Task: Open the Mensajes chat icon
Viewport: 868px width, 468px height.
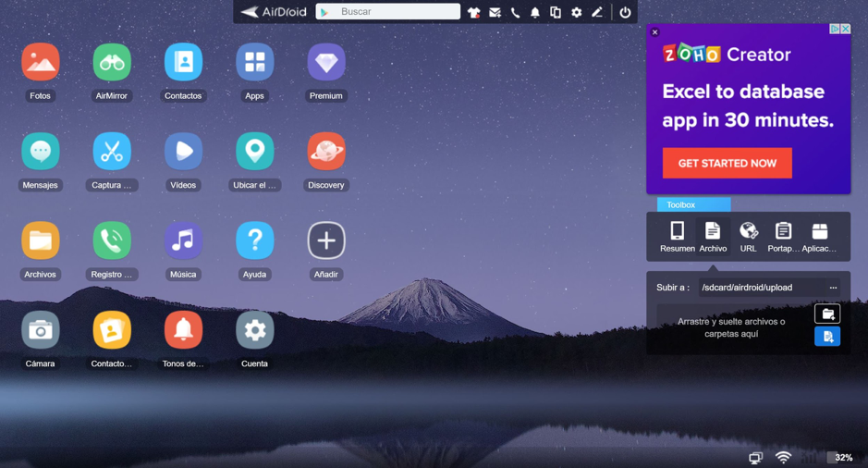Action: coord(41,151)
